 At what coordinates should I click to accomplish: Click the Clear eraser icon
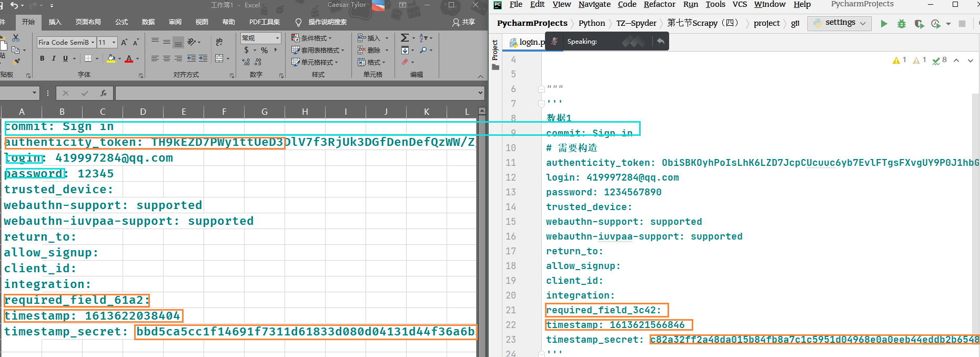tap(405, 62)
